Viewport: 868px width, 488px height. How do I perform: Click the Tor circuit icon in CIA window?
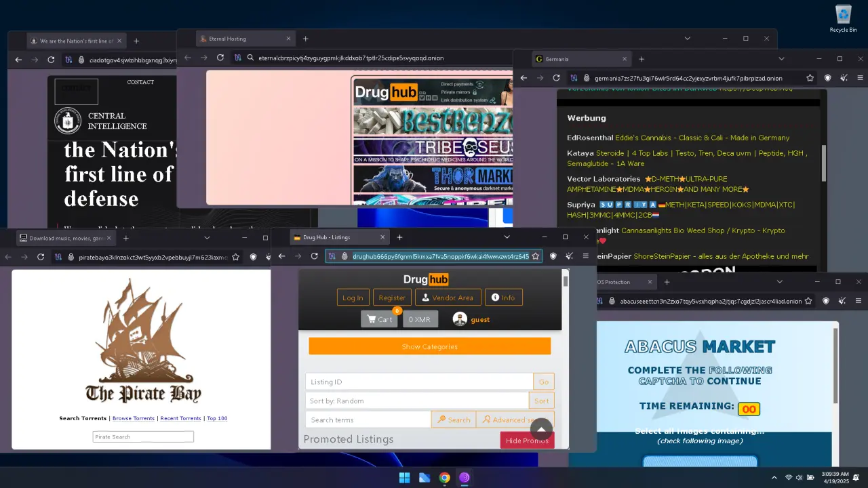pyautogui.click(x=69, y=60)
